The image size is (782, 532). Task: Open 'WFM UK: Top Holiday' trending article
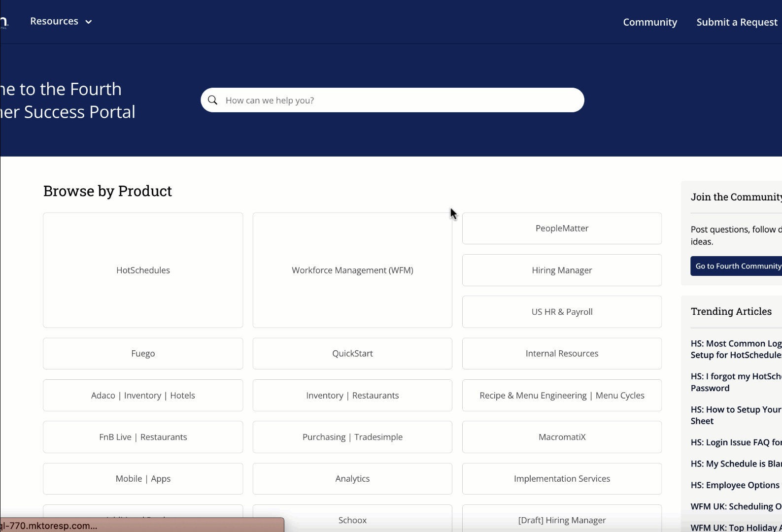(736, 528)
